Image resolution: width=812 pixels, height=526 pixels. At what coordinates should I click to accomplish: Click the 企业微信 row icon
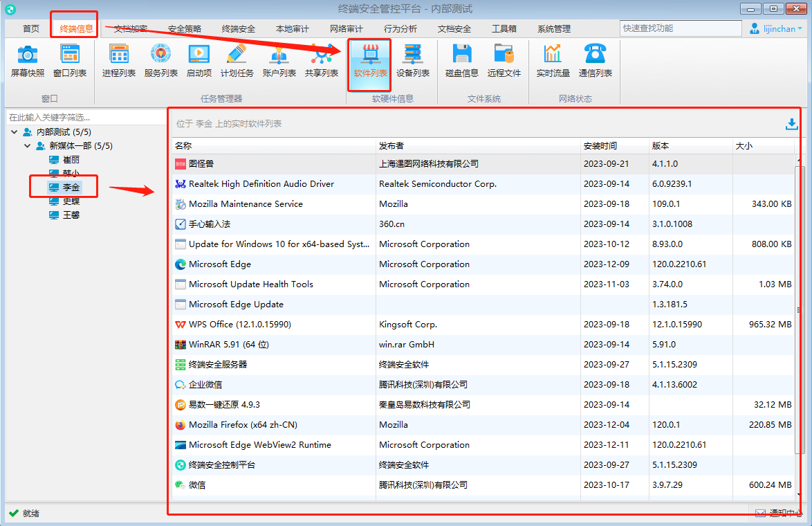point(181,385)
